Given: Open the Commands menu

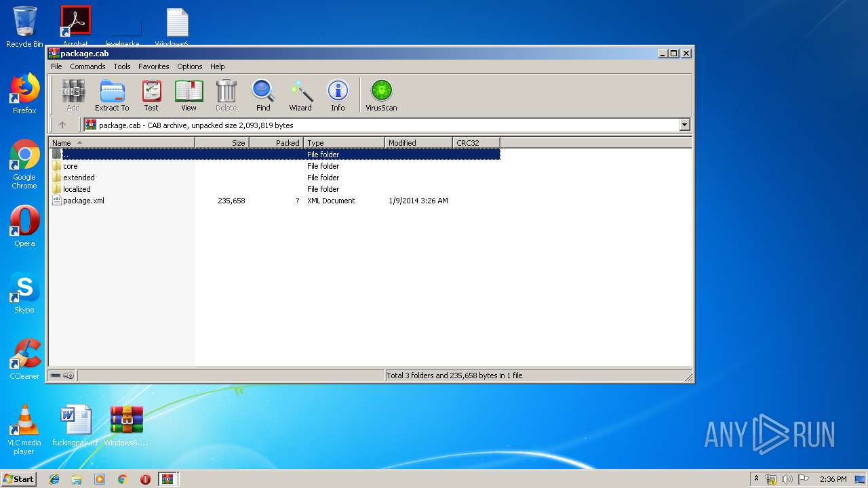Looking at the screenshot, I should [x=87, y=66].
